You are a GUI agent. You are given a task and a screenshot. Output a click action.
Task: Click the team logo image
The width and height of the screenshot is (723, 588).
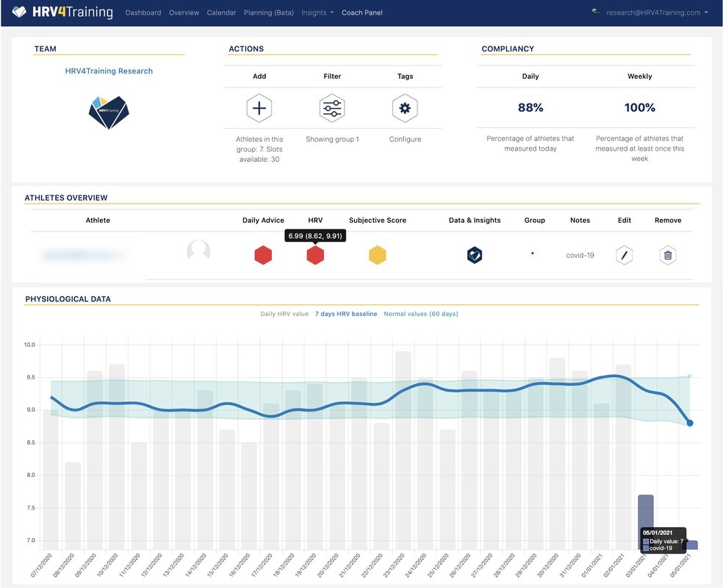(x=109, y=112)
